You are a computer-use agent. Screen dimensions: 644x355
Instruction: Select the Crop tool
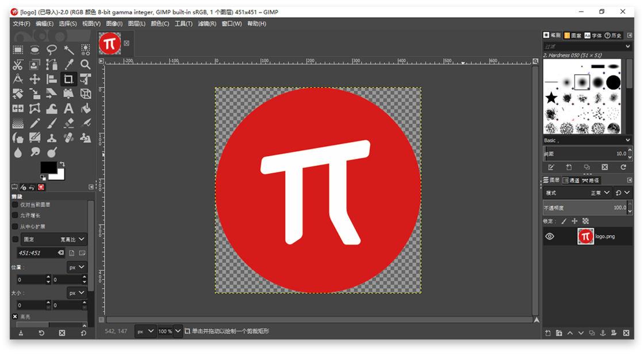pyautogui.click(x=68, y=79)
